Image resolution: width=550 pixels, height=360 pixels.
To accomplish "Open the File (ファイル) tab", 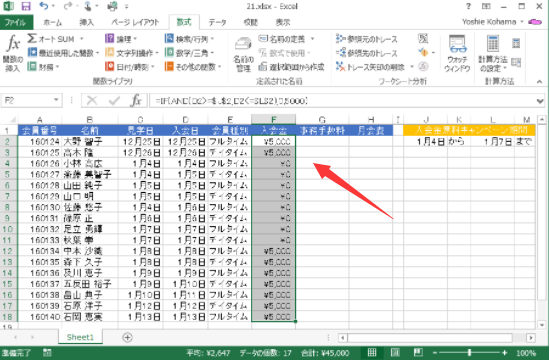I will click(x=16, y=22).
